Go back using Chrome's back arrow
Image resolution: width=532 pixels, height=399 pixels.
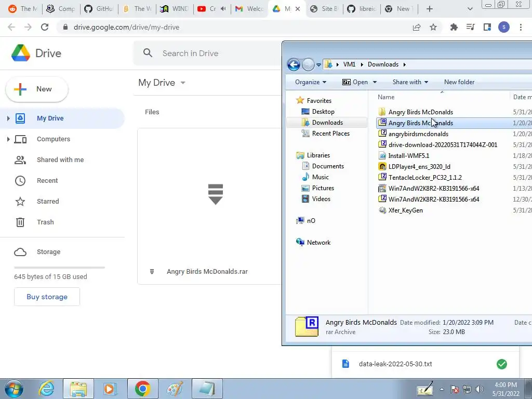click(11, 27)
